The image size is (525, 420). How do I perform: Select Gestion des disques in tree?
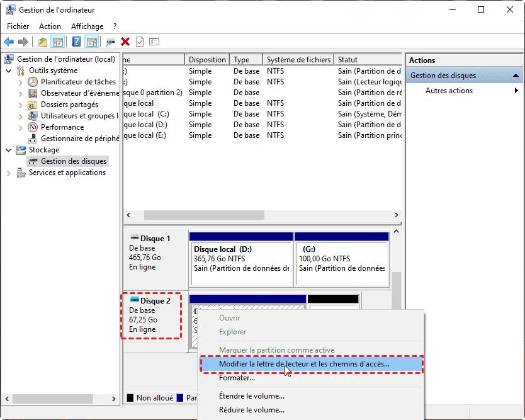(73, 161)
